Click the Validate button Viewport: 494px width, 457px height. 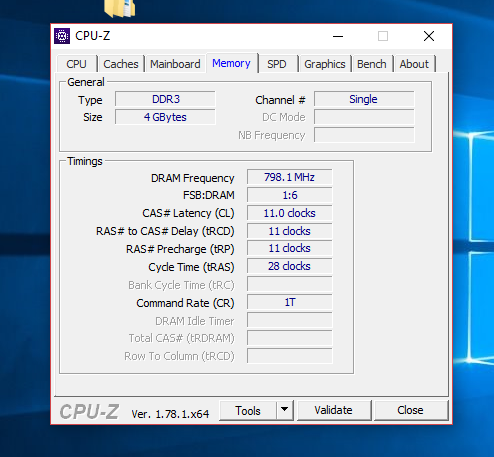pos(333,410)
